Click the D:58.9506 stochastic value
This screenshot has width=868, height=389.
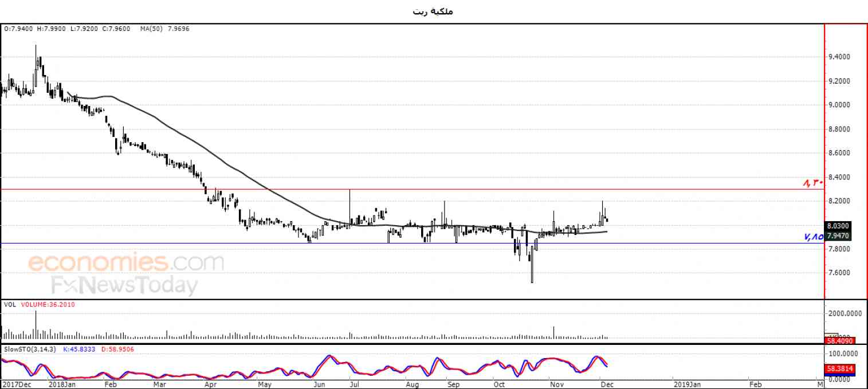click(x=119, y=349)
